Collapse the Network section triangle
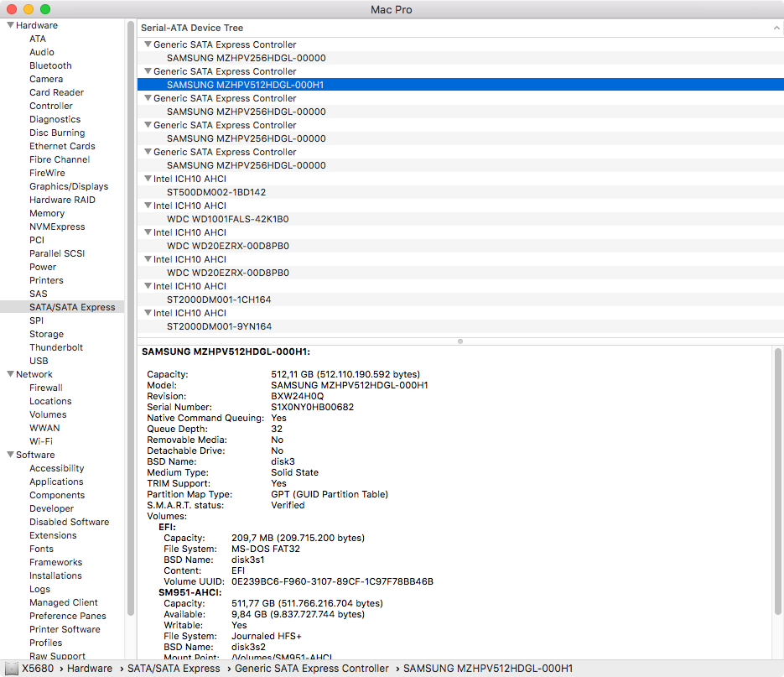Image resolution: width=784 pixels, height=677 pixels. [x=10, y=374]
